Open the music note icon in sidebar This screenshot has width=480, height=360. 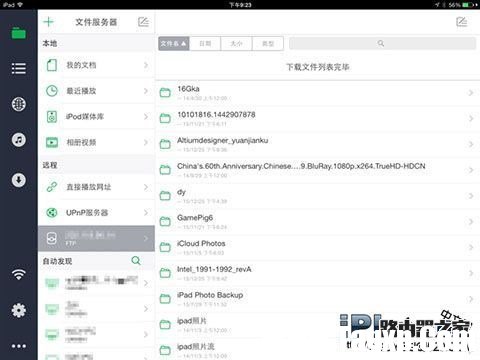point(19,140)
